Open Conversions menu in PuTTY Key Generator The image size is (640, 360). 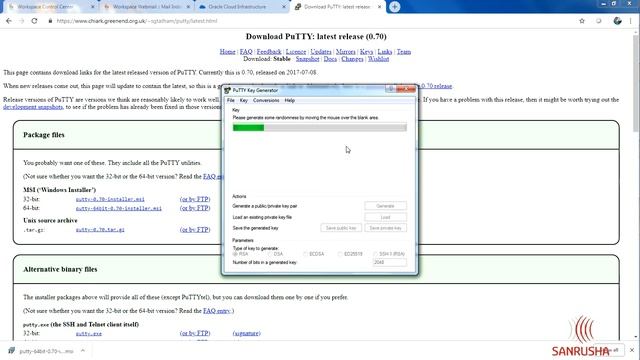click(x=266, y=100)
